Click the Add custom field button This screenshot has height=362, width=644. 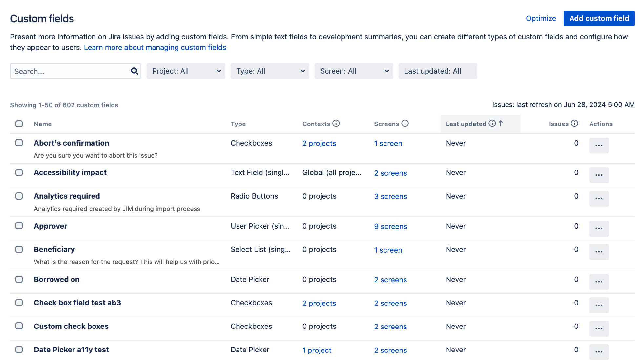pos(599,18)
